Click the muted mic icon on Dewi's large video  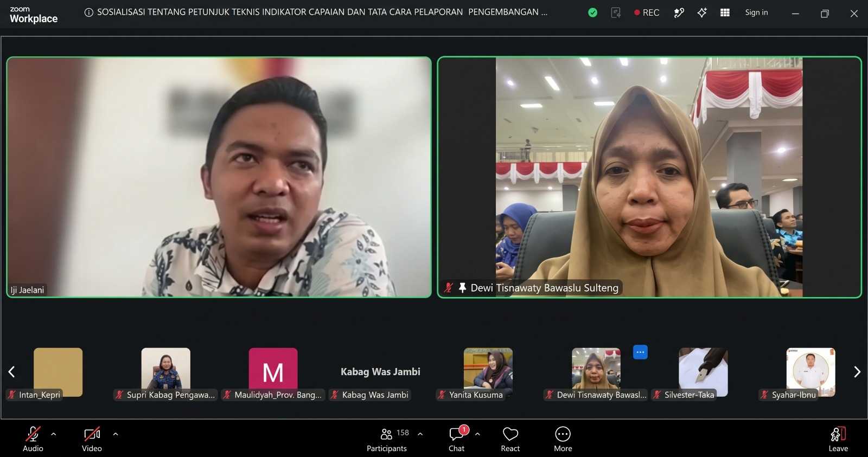pos(448,288)
